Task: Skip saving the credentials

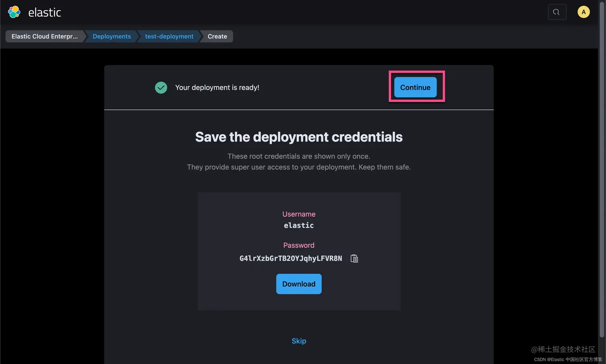Action: (299, 341)
